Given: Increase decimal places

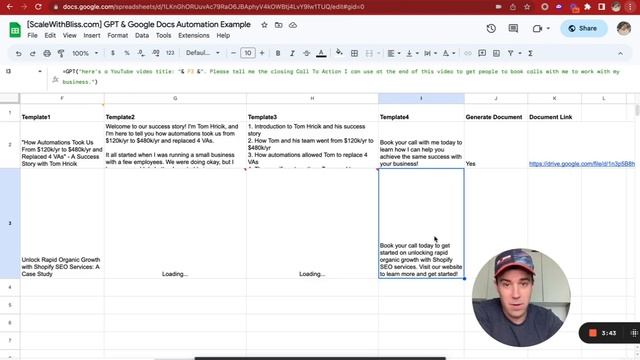Looking at the screenshot, I should [156, 53].
